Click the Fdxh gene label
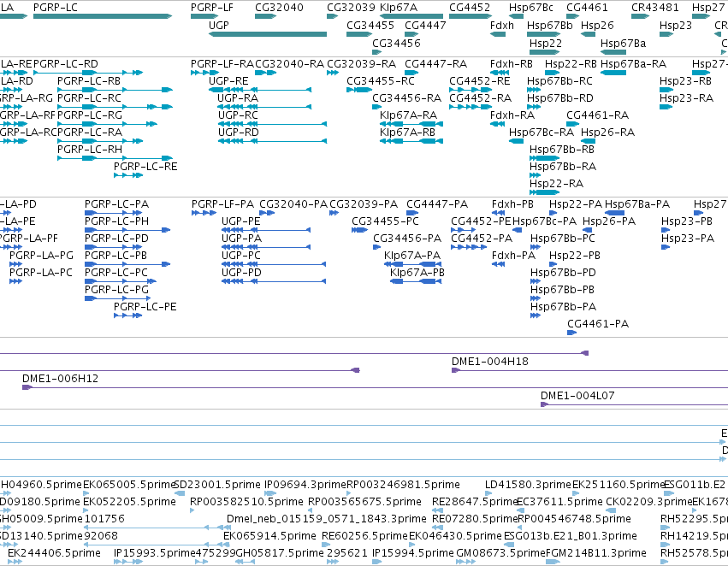Screen dimensions: 728x566 [x=502, y=25]
